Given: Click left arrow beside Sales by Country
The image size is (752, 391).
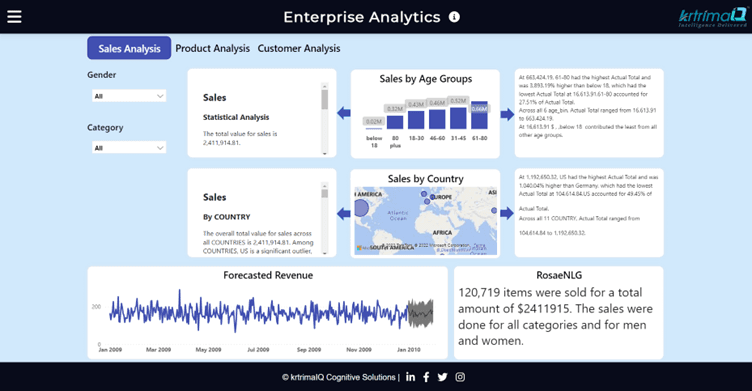Looking at the screenshot, I should 344,213.
